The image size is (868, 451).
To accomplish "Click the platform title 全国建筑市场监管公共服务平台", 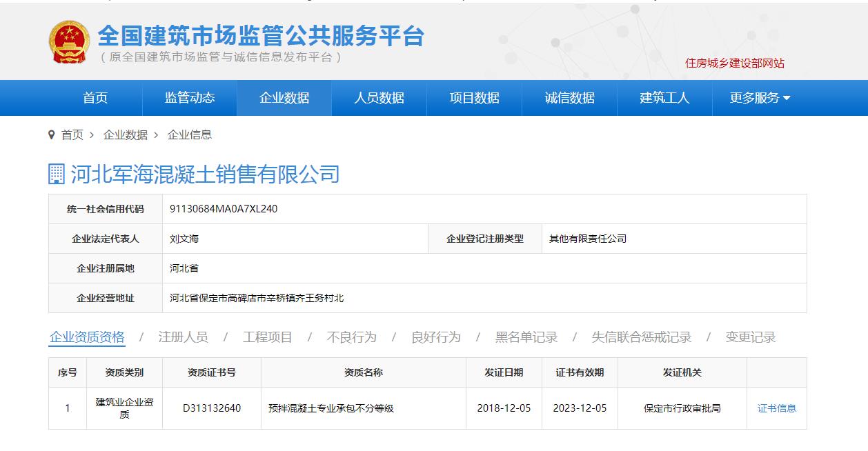I will point(261,35).
